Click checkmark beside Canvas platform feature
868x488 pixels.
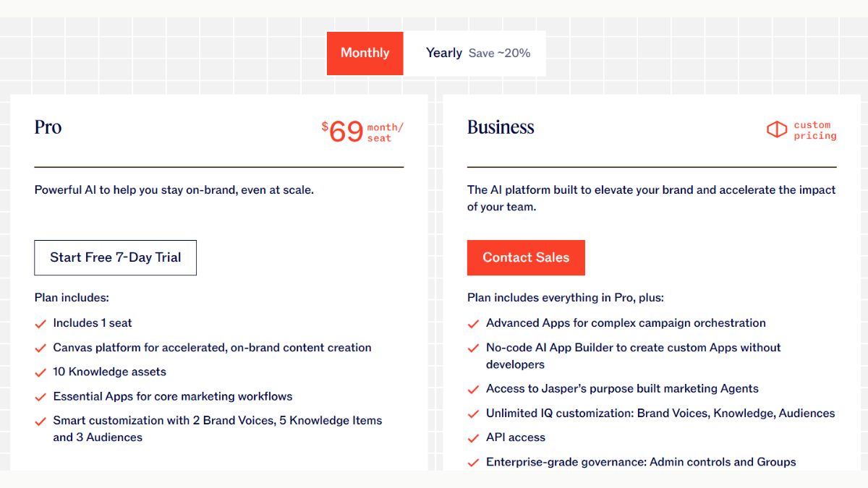(41, 348)
